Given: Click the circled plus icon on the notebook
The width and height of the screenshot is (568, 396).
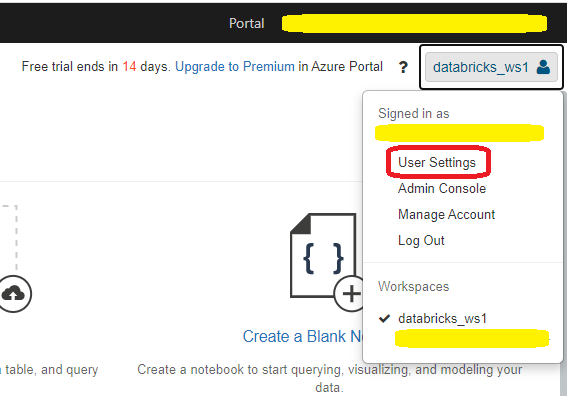Looking at the screenshot, I should (351, 293).
